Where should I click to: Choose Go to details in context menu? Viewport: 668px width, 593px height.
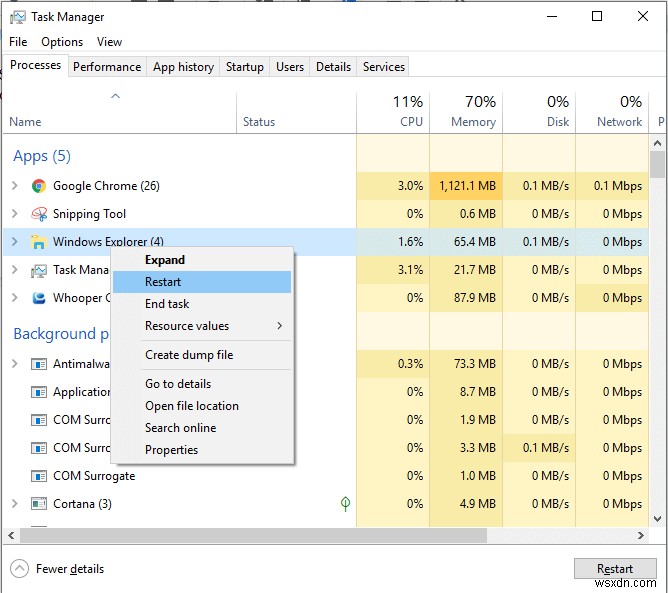pyautogui.click(x=202, y=384)
